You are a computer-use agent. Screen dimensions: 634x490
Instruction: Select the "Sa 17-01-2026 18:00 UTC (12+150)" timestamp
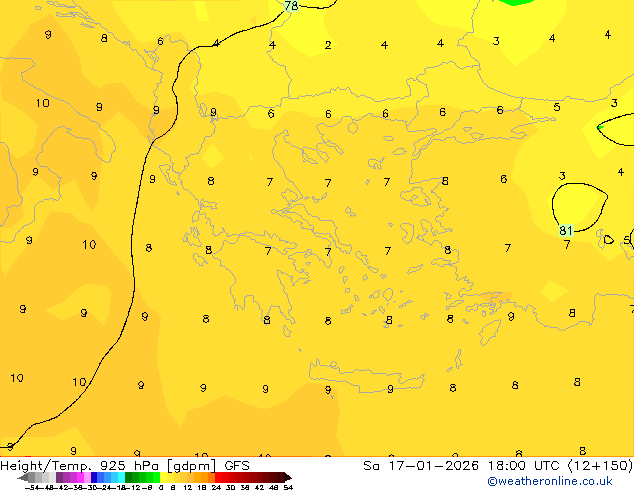point(498,465)
